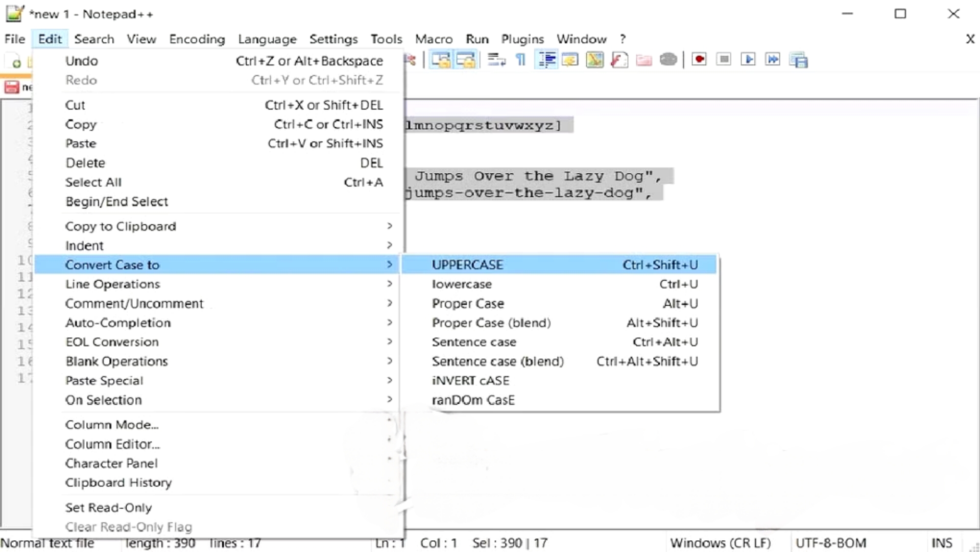Choose lowercase from Convert Case submenu
980x552 pixels.
coord(462,284)
